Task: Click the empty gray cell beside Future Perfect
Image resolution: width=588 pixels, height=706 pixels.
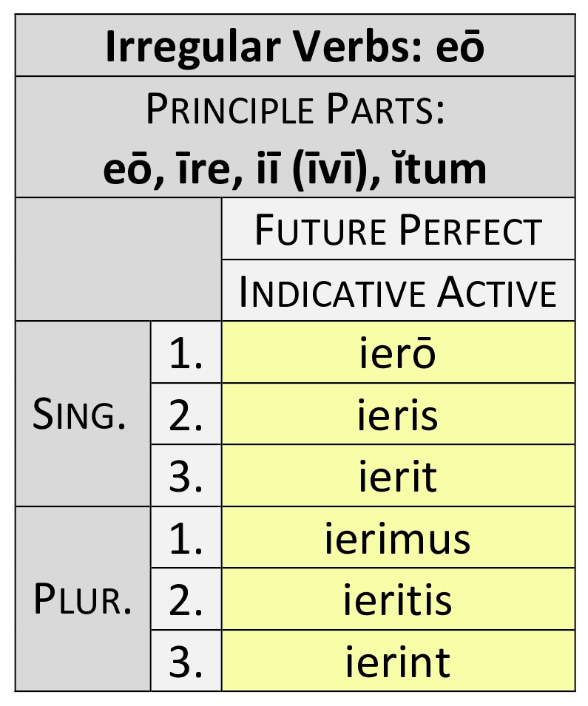Action: tap(118, 259)
